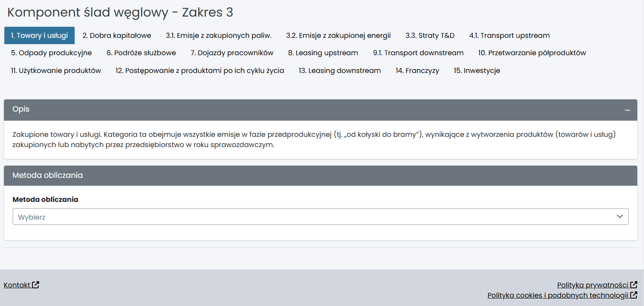
Task: Open the Kontakt link
Action: click(x=17, y=285)
